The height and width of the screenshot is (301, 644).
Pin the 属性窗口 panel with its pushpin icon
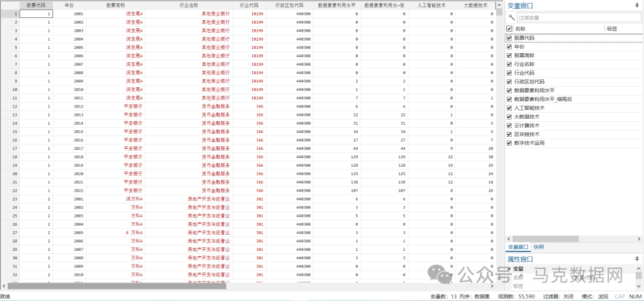coord(637,259)
